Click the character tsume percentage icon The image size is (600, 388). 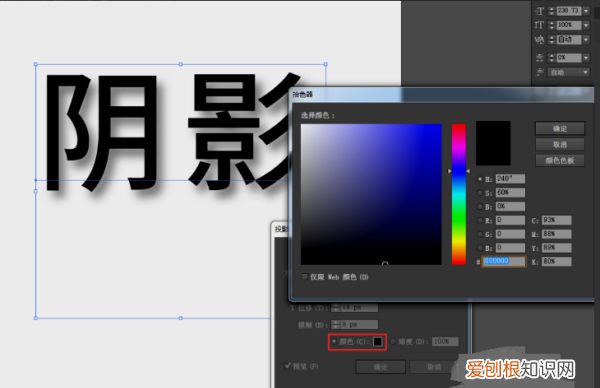540,58
